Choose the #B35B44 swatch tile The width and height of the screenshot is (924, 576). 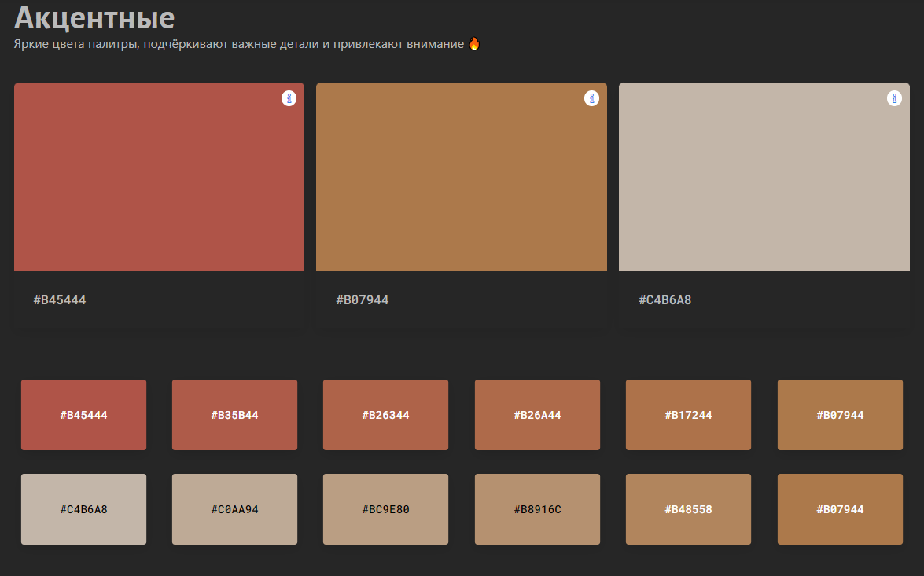234,415
